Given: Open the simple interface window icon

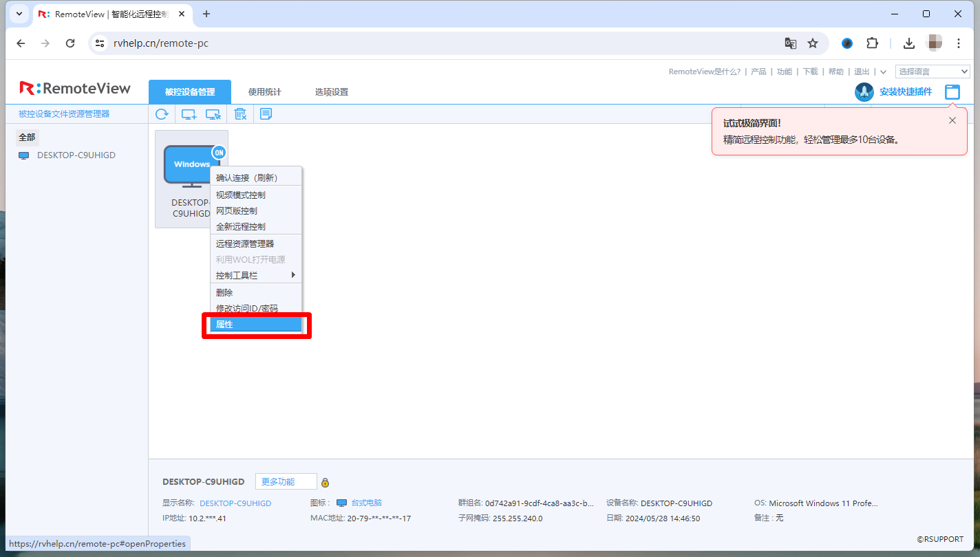Looking at the screenshot, I should pyautogui.click(x=952, y=91).
